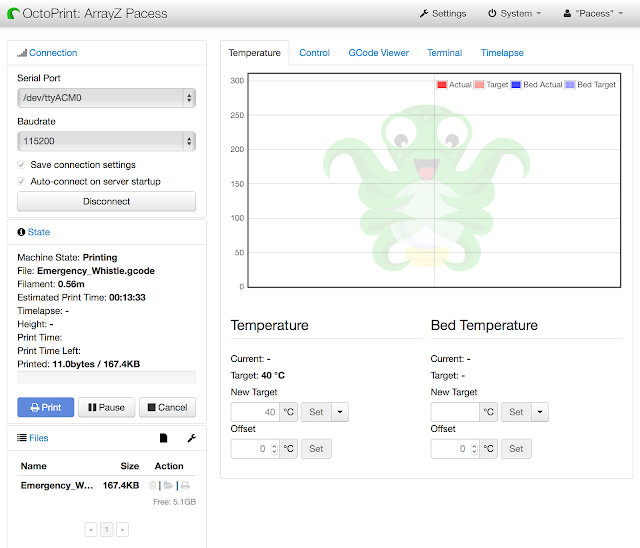The height and width of the screenshot is (548, 640).
Task: Click the OctoPrint: ArrayZ Pacess title
Action: pos(95,13)
